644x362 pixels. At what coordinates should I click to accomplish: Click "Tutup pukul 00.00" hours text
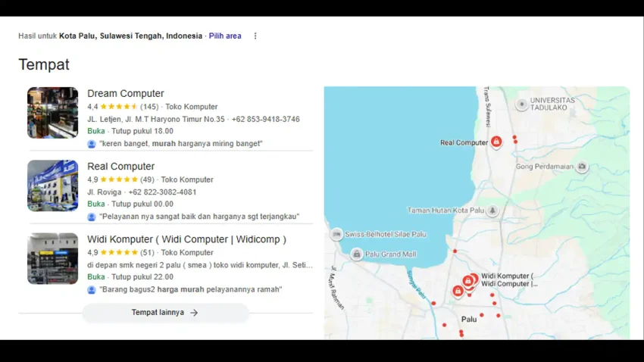click(x=142, y=204)
